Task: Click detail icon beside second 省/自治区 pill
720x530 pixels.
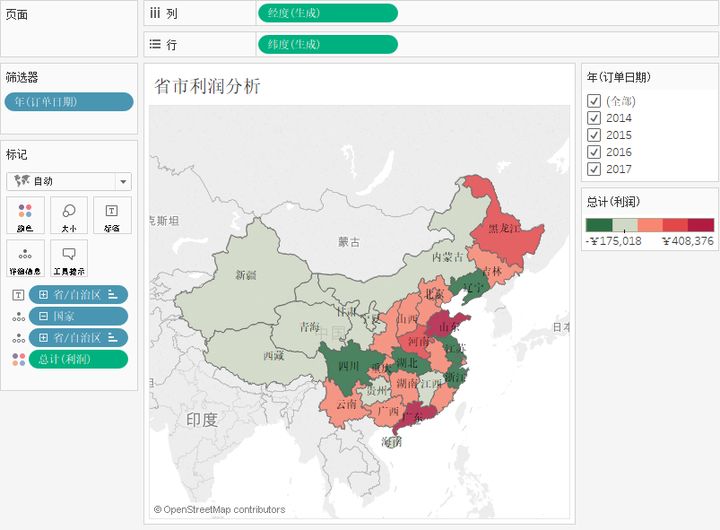Action: pos(18,338)
